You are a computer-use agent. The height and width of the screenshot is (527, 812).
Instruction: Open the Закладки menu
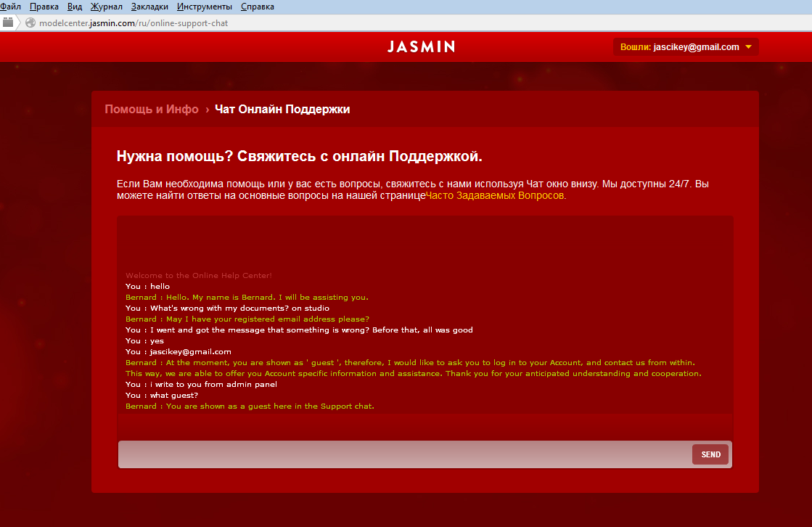[149, 7]
